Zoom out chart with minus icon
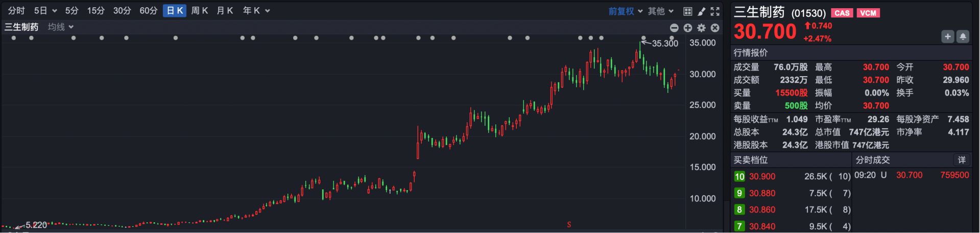Image resolution: width=980 pixels, height=233 pixels. coord(674,28)
